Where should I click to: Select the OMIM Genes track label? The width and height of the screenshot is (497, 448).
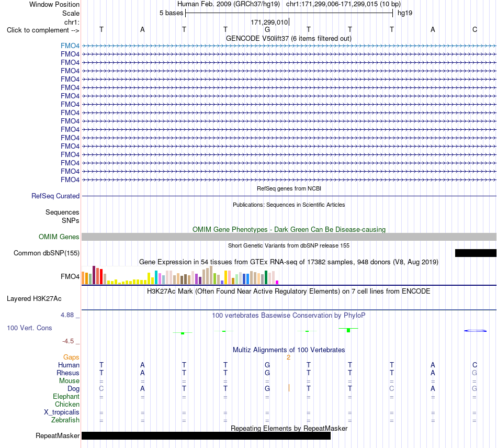(x=59, y=237)
